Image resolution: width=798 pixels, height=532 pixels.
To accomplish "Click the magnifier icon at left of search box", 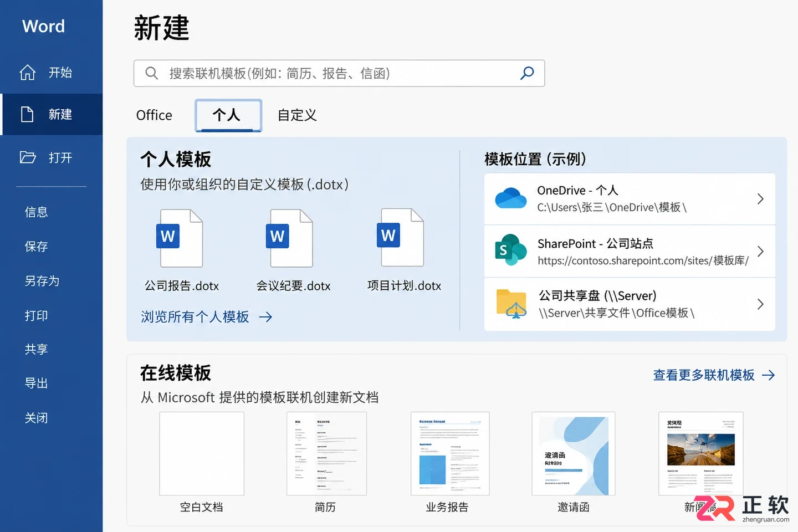I will [x=151, y=73].
